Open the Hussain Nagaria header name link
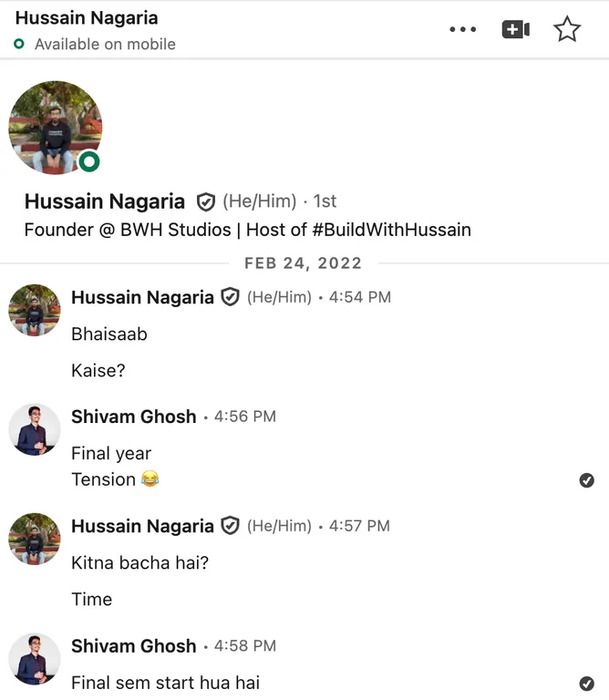This screenshot has width=609, height=700. (x=87, y=18)
